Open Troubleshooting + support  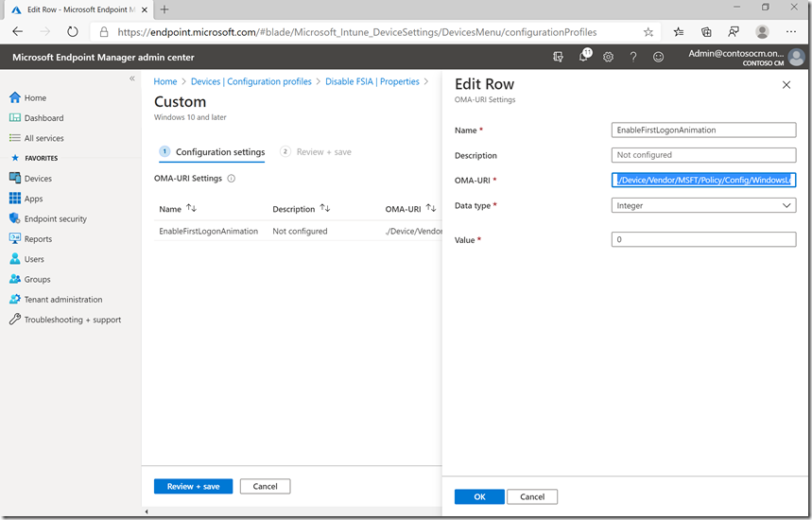[x=72, y=320]
